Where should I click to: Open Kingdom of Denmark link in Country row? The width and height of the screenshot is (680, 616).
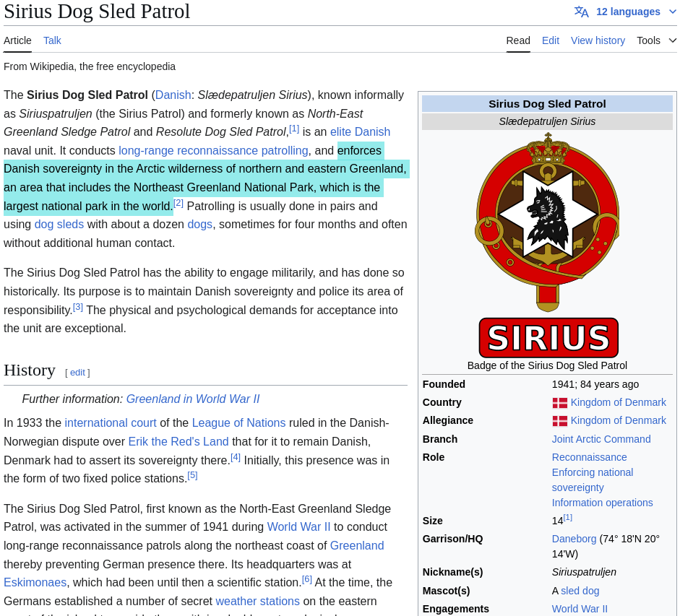[618, 402]
